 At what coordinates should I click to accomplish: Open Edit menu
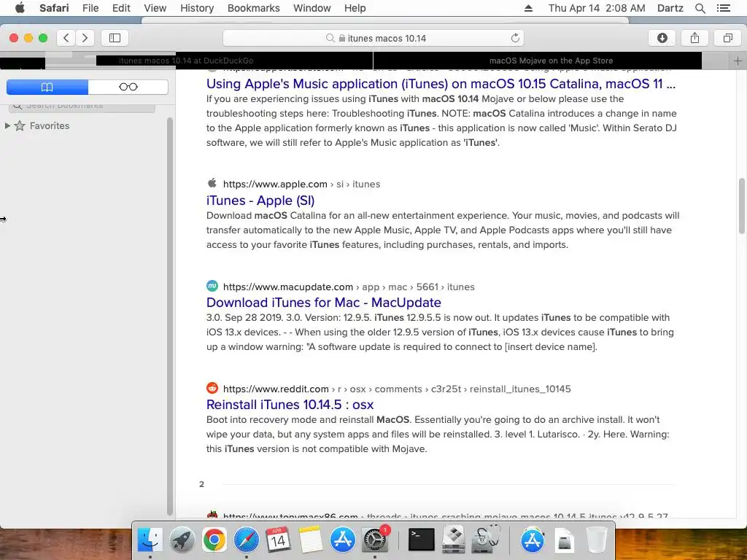coord(121,8)
